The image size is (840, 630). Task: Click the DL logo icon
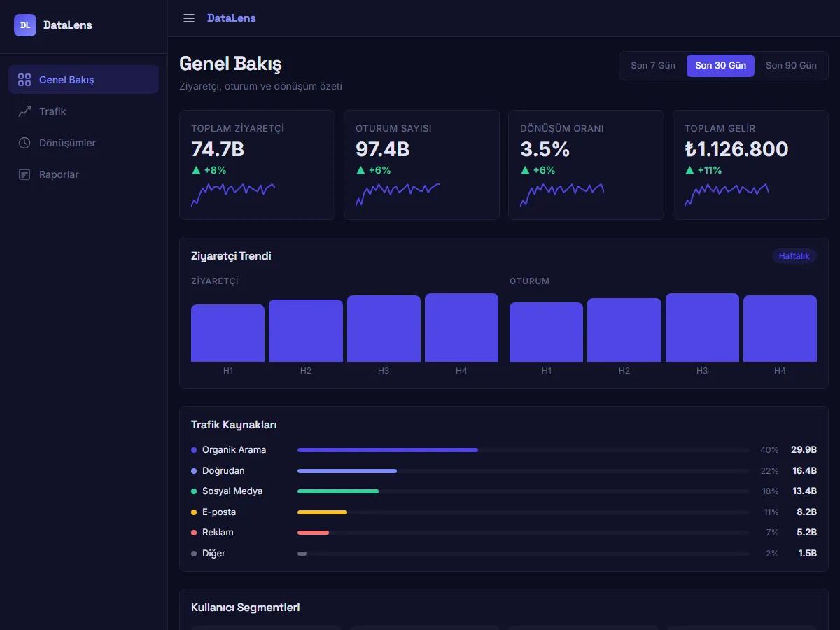pos(25,25)
